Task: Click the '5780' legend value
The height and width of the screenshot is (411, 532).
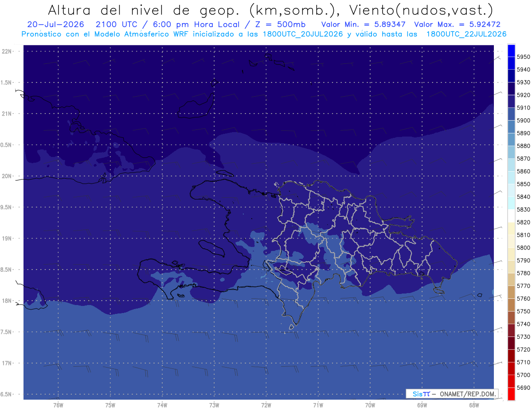Action: (524, 273)
